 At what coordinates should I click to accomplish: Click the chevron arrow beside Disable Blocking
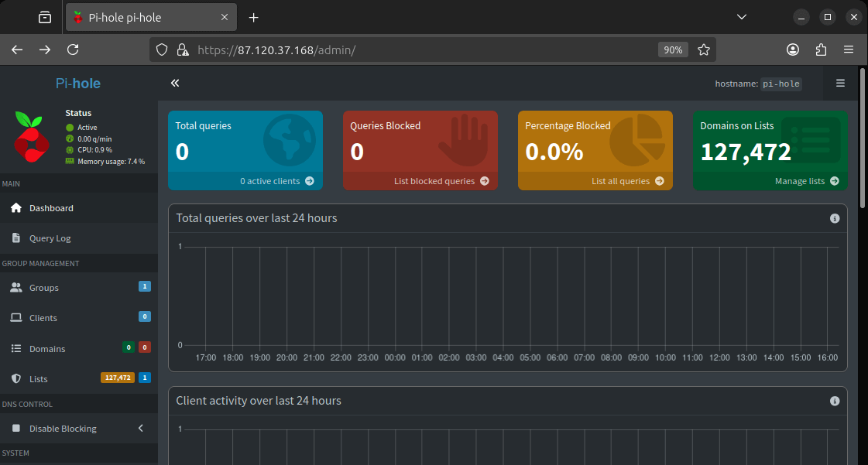[141, 428]
